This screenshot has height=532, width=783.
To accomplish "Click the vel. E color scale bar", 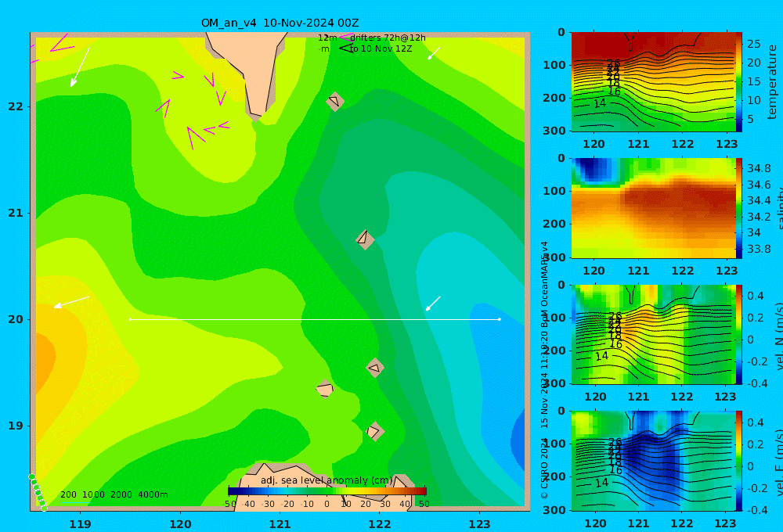I will pos(739,461).
